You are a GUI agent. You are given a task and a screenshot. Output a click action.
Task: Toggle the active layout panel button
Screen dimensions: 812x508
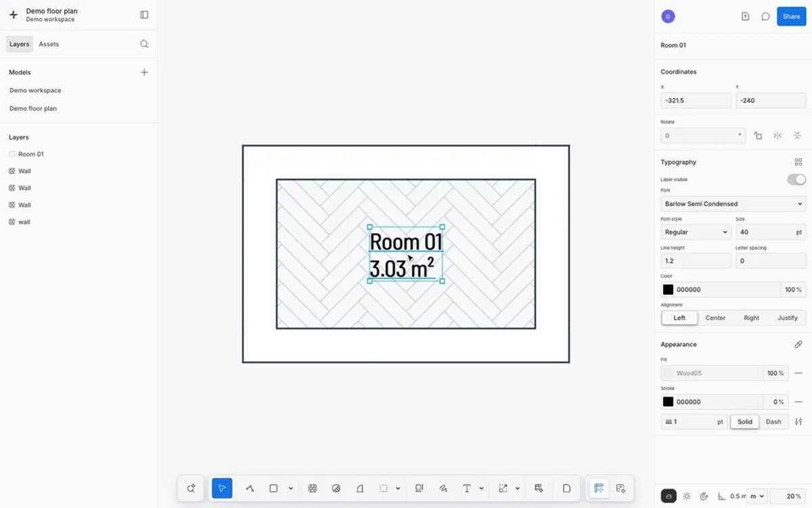(599, 488)
